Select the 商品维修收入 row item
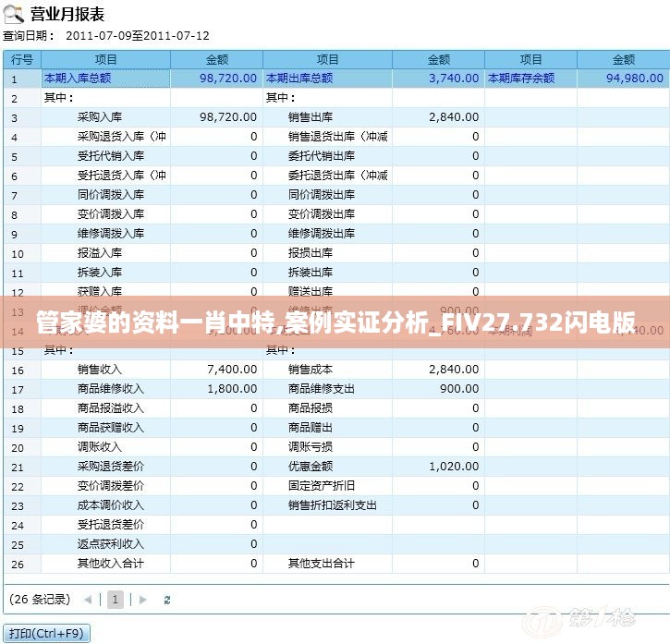This screenshot has height=644, width=670. (111, 389)
